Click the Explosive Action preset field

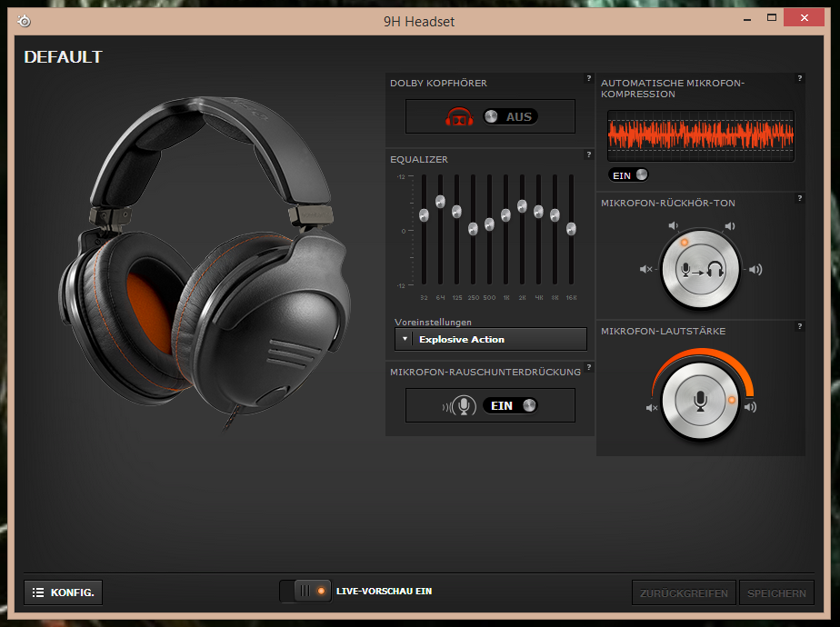click(491, 340)
